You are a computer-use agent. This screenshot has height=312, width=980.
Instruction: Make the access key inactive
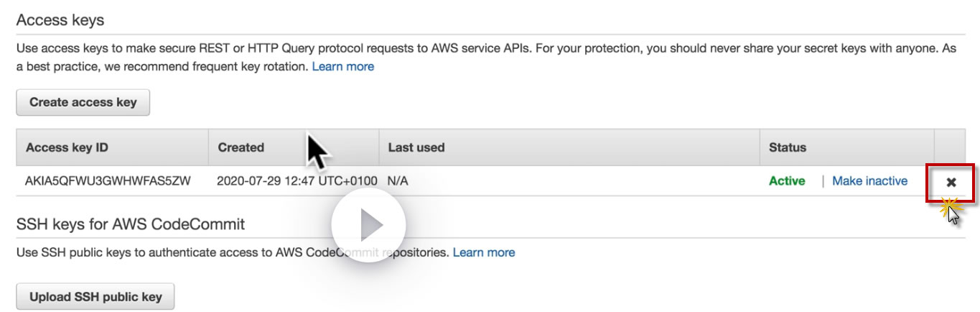pos(869,181)
